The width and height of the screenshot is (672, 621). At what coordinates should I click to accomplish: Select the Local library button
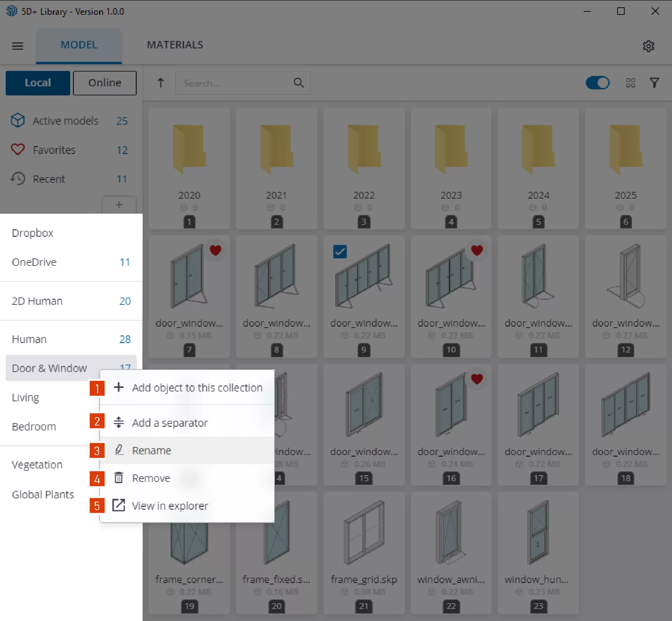click(x=38, y=83)
